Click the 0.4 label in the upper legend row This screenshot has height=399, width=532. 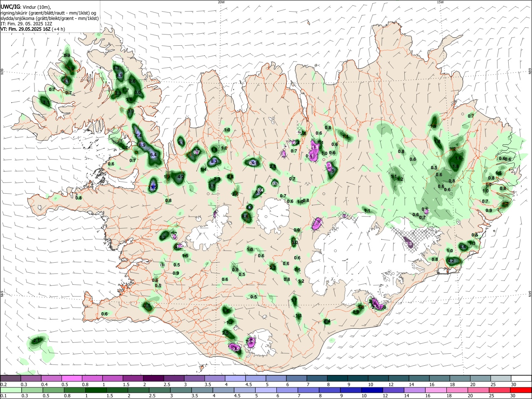click(44, 384)
